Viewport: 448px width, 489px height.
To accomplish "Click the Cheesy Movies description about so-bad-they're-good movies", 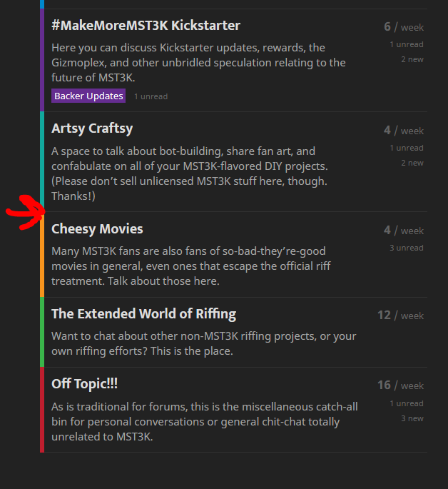I will coord(190,266).
